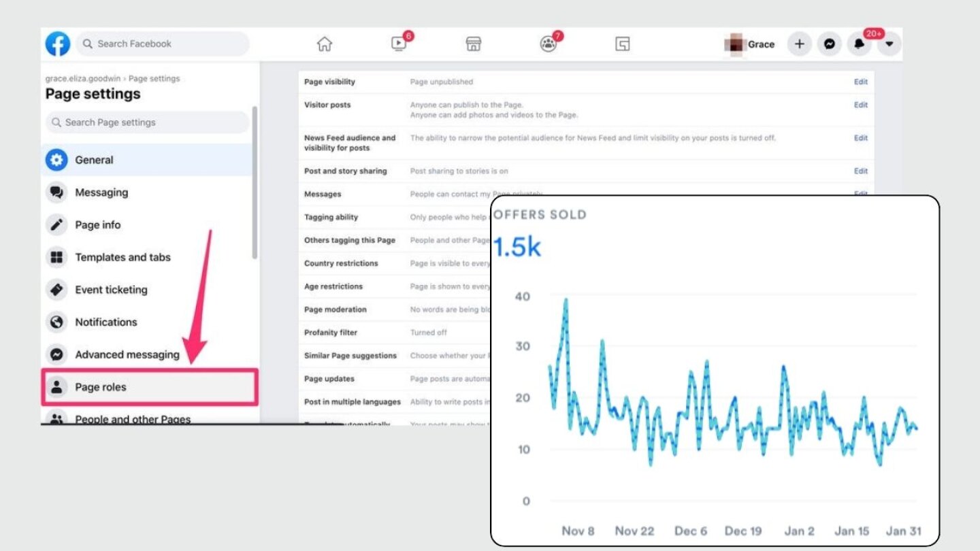980x551 pixels.
Task: Open the Account dropdown arrow
Action: coord(889,44)
